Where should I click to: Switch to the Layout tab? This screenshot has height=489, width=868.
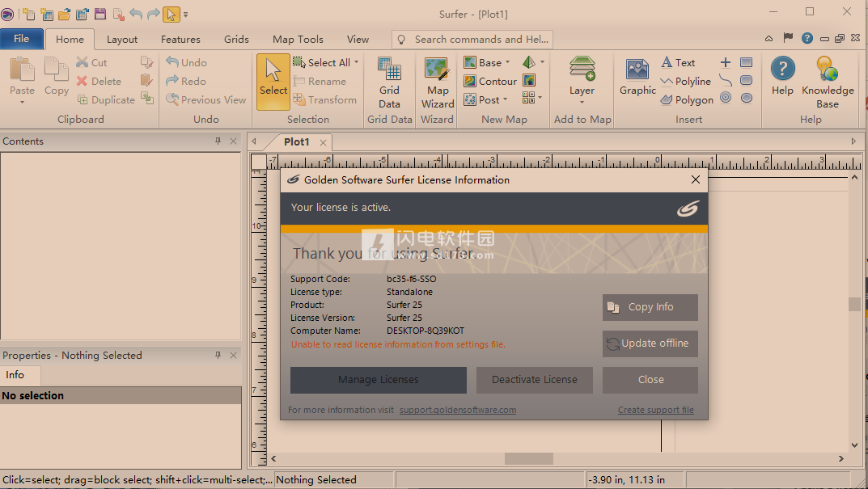[121, 38]
